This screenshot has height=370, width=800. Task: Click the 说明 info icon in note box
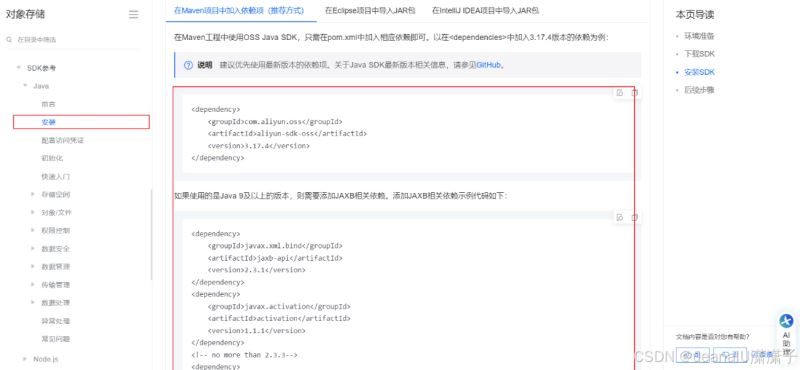(188, 65)
